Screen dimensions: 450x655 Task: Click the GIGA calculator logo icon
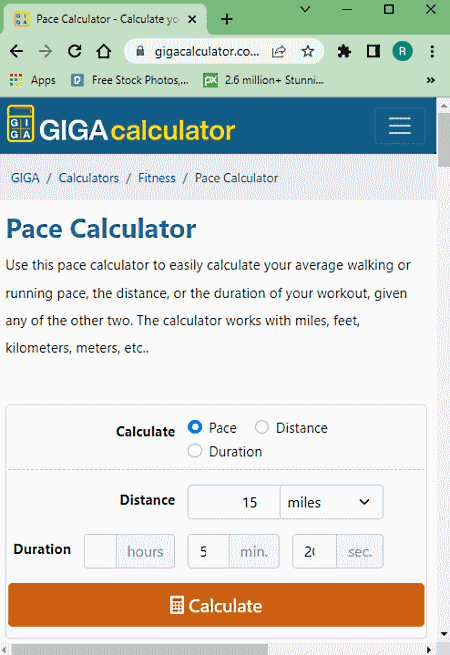(x=20, y=124)
